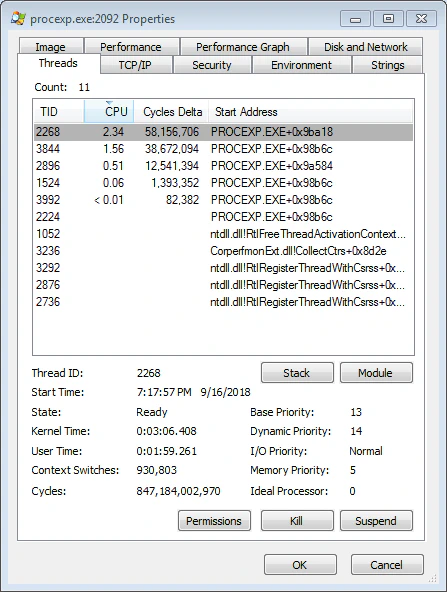The width and height of the screenshot is (447, 592).
Task: Switch to the Performance tab
Action: coord(131,47)
